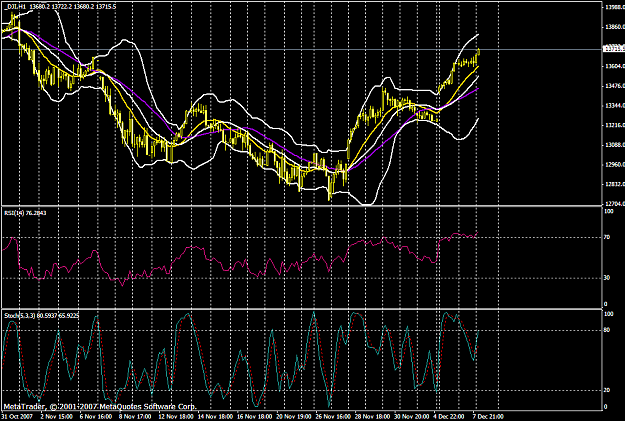The width and height of the screenshot is (625, 421).
Task: Select the 12832 price axis label
Action: 615,184
